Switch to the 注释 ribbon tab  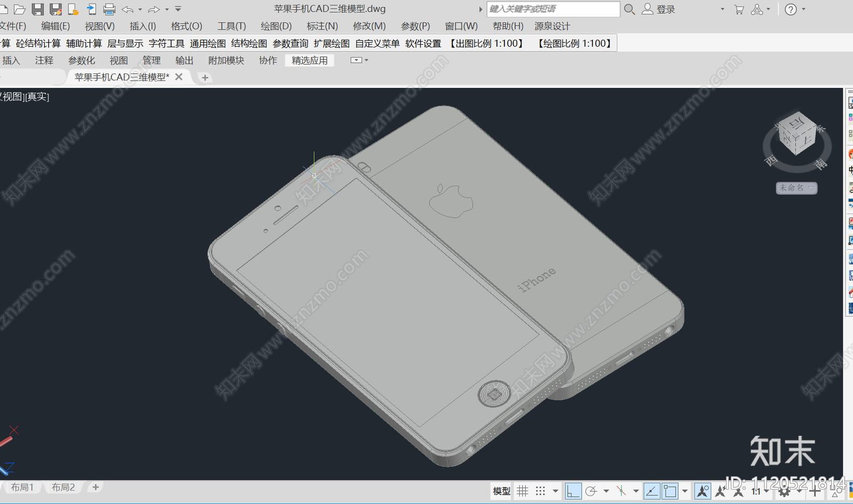pos(44,61)
